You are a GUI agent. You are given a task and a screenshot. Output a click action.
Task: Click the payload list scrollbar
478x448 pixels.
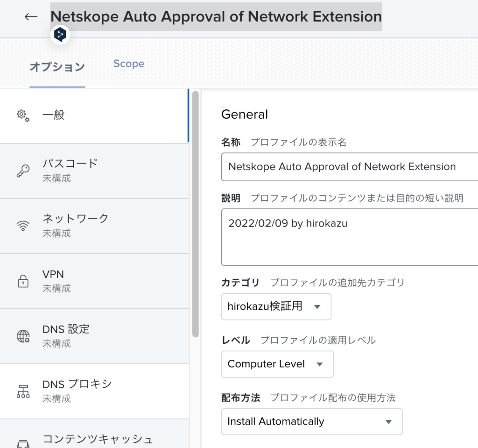coord(196,214)
